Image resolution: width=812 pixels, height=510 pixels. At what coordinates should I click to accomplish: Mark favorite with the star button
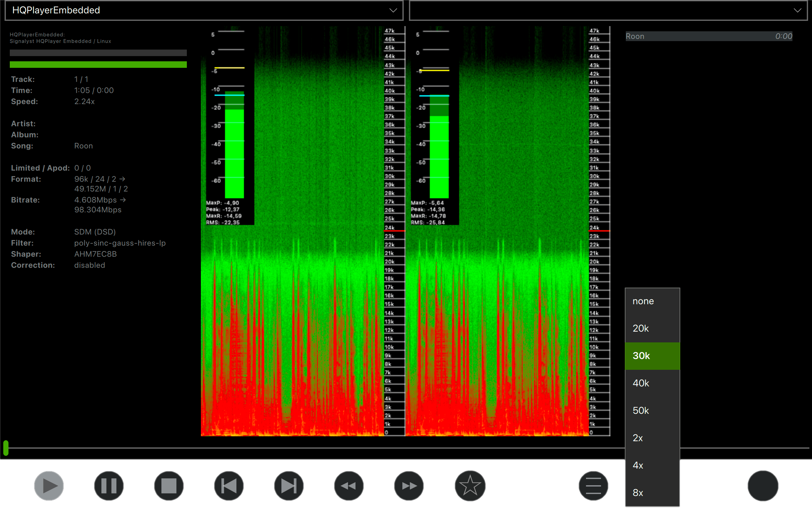(470, 486)
